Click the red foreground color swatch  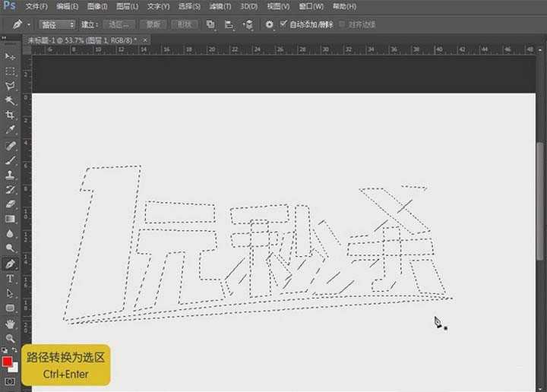point(8,362)
